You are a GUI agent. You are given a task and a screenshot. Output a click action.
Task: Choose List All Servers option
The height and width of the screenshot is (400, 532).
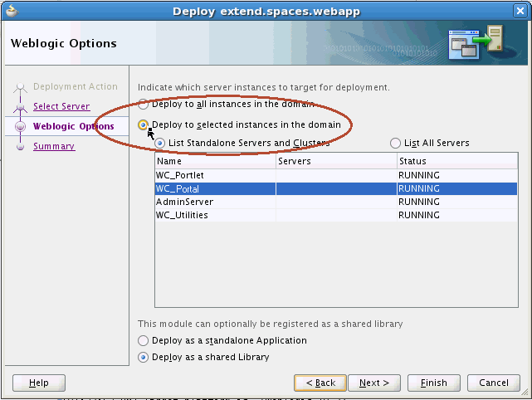[395, 143]
